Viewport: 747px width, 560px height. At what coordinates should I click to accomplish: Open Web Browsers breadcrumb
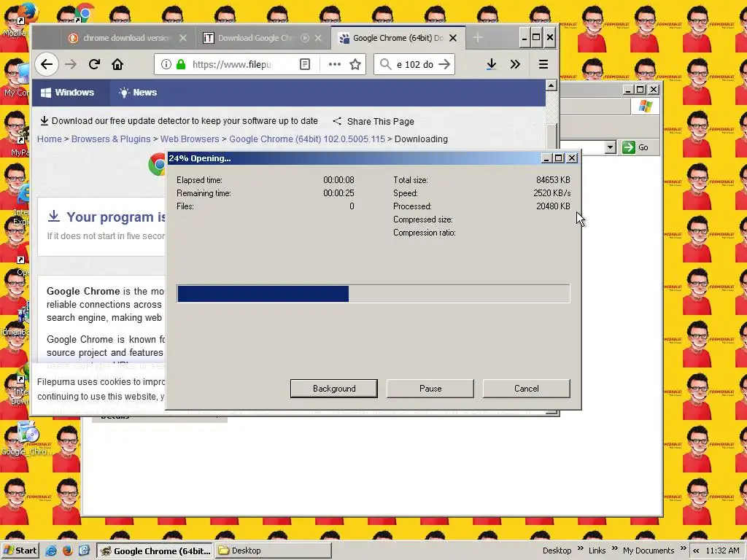point(190,139)
